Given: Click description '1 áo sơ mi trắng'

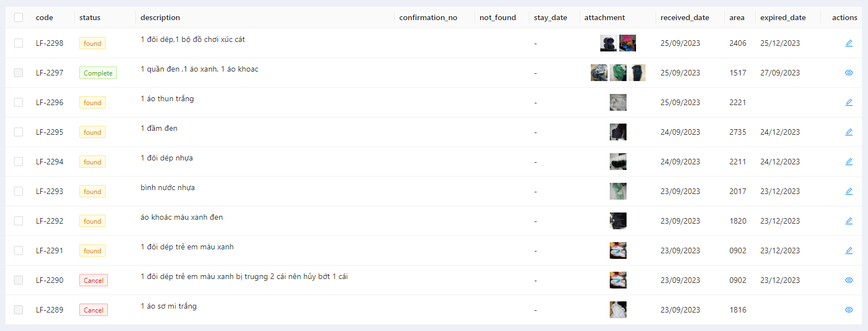Looking at the screenshot, I should 168,306.
